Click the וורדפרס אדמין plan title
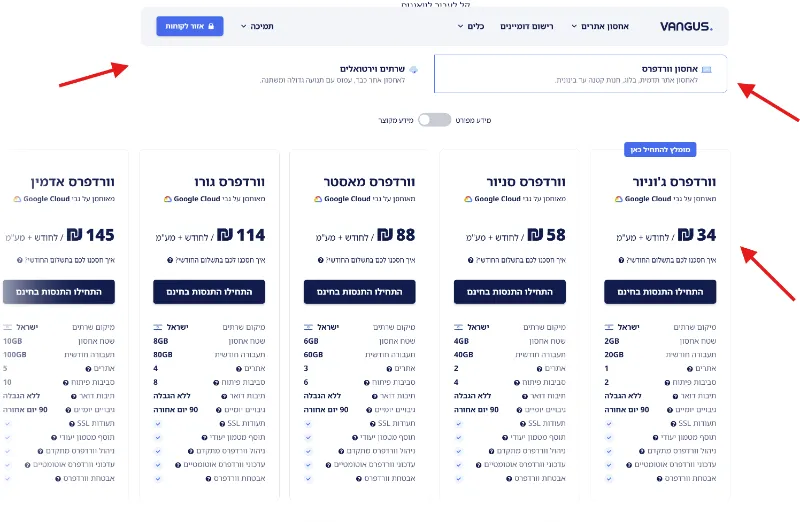 tap(72, 182)
